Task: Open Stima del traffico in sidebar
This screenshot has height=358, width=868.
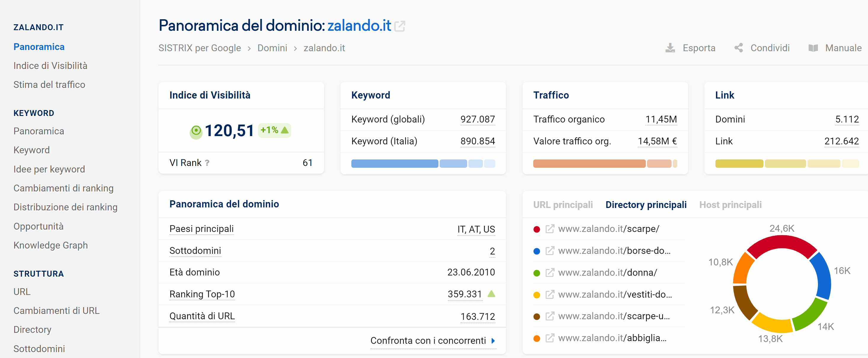Action: click(x=49, y=84)
